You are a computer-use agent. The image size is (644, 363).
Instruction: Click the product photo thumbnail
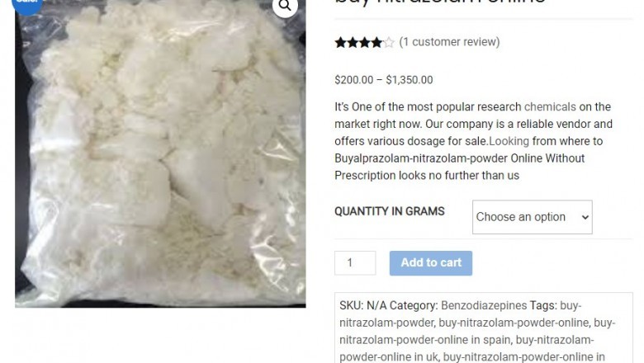tap(160, 153)
